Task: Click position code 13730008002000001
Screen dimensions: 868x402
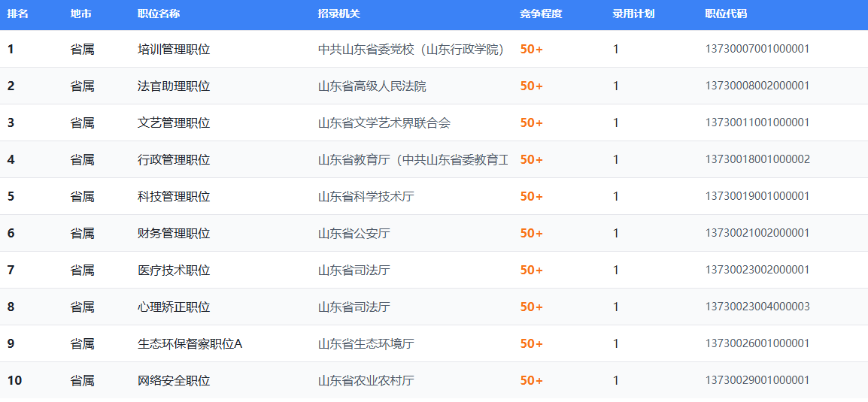Action: pyautogui.click(x=757, y=86)
